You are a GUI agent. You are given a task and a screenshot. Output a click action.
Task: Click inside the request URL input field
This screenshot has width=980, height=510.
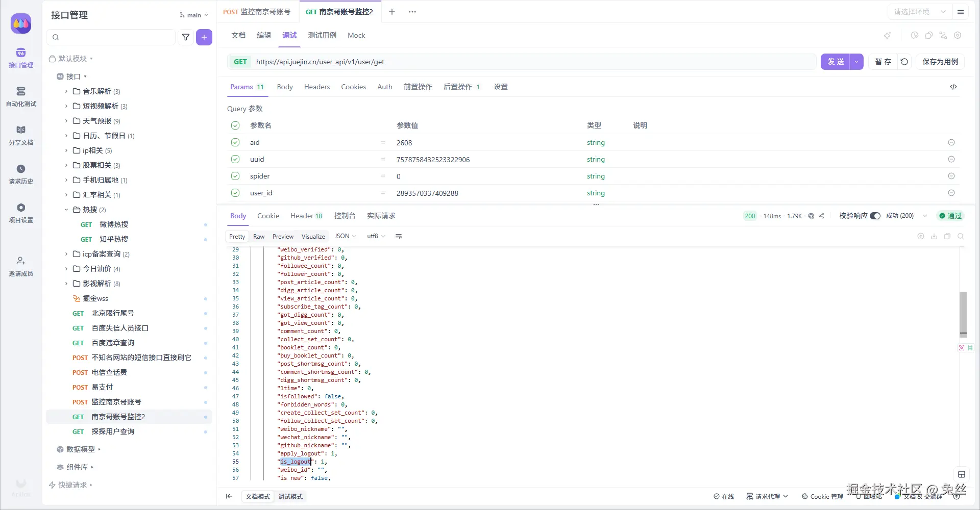(x=459, y=62)
